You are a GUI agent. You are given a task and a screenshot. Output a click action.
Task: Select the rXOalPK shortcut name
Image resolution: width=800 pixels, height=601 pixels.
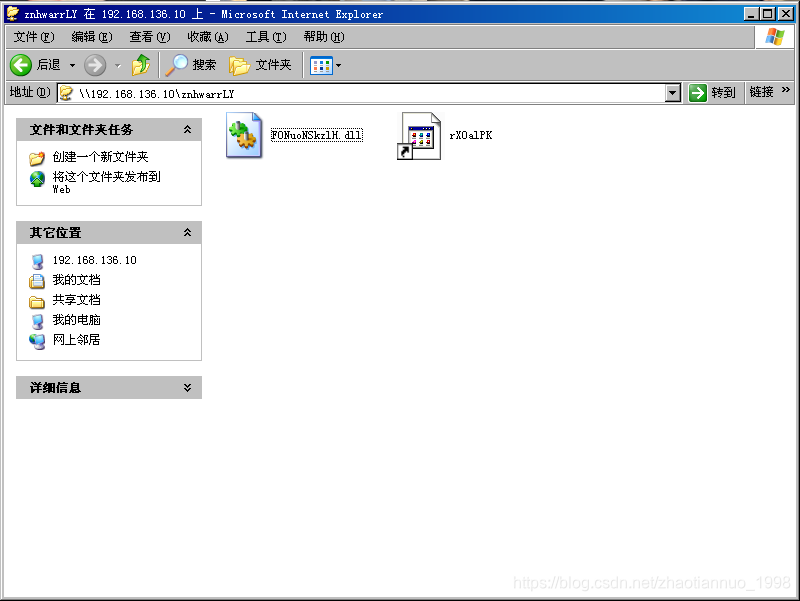point(470,135)
